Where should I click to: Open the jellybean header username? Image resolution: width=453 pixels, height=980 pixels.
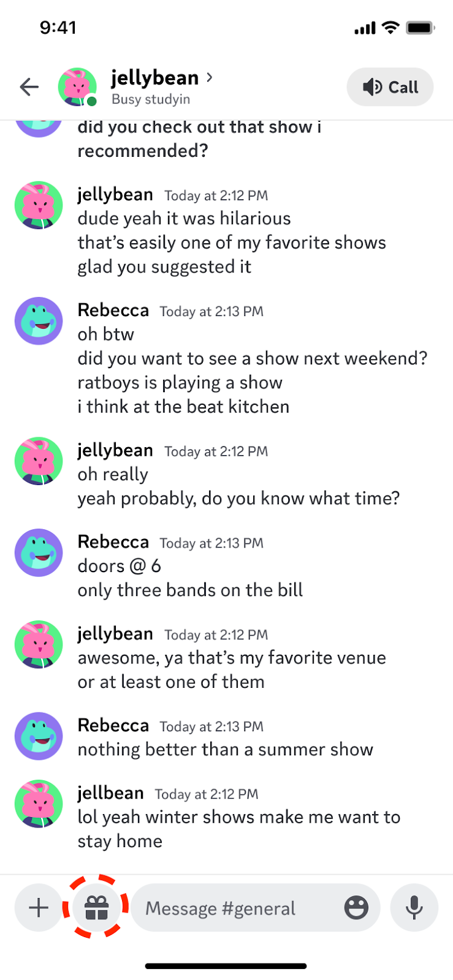point(154,78)
